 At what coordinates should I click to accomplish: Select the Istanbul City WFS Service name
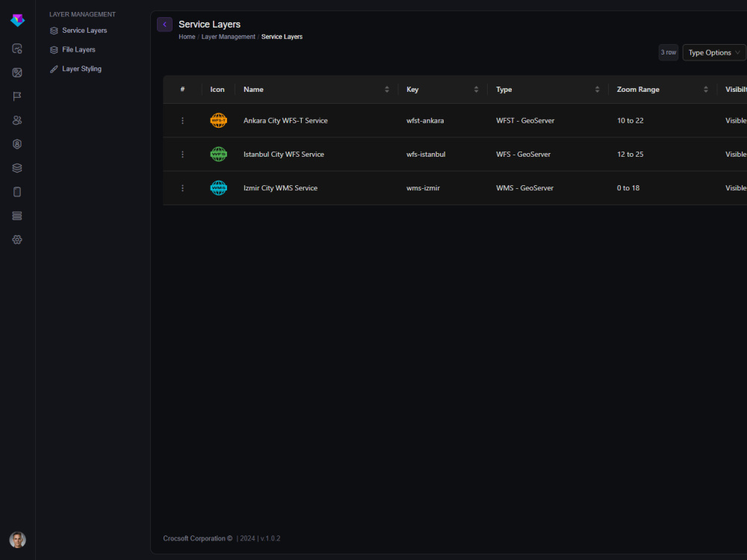coord(283,155)
